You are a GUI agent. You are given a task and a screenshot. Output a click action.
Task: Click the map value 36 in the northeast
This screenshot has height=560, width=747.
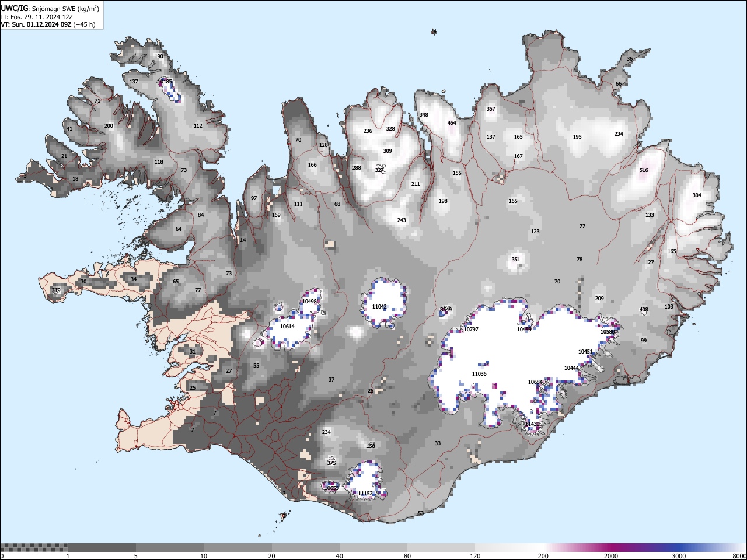pos(630,59)
